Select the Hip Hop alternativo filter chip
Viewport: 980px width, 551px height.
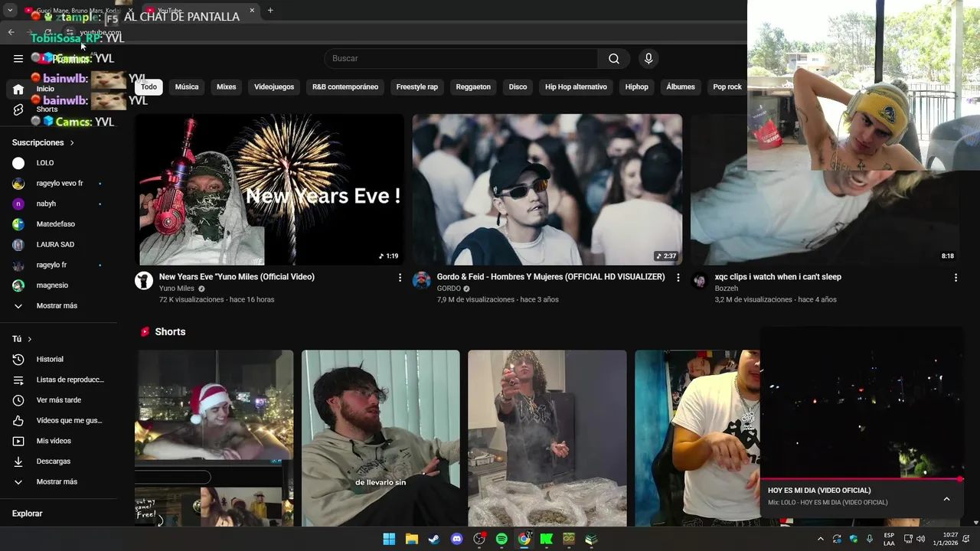576,87
